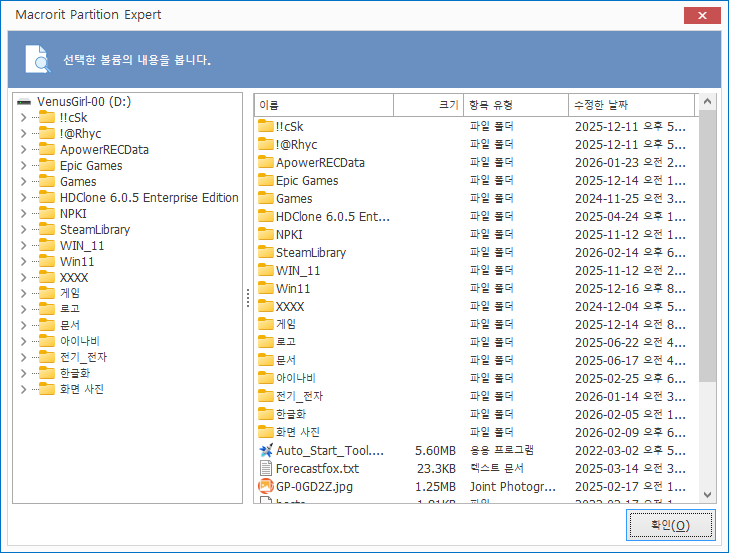Click the Joint Photogr... type cell
Viewport: 729px width, 553px height.
[512, 486]
